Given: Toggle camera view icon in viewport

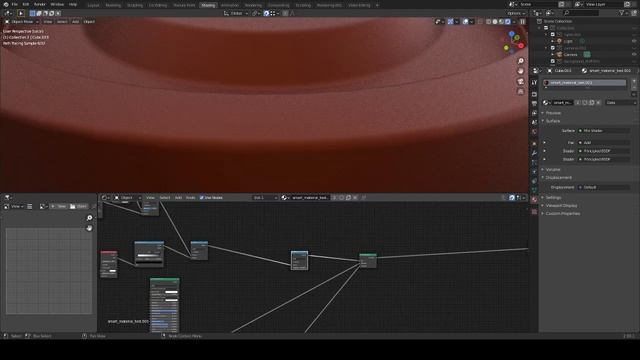Looking at the screenshot, I should pyautogui.click(x=521, y=82).
